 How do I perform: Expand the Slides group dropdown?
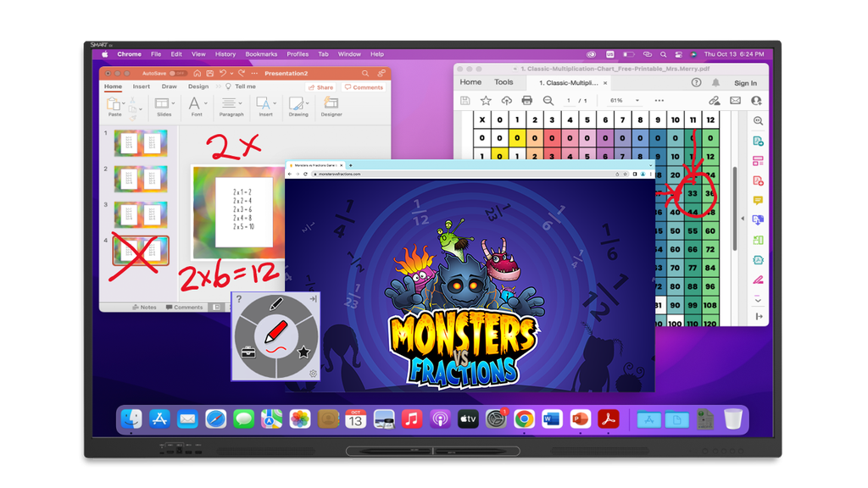173,103
